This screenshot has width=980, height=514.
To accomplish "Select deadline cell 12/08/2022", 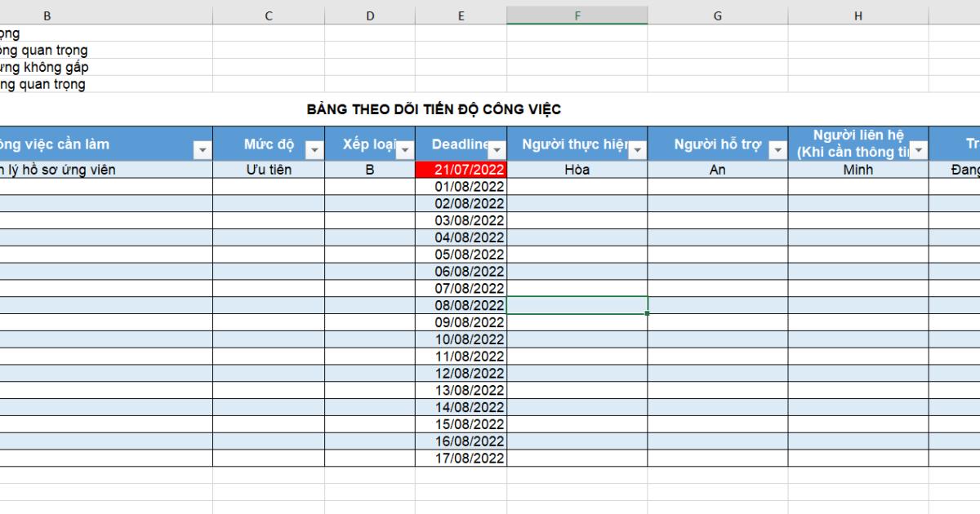I will tap(461, 373).
